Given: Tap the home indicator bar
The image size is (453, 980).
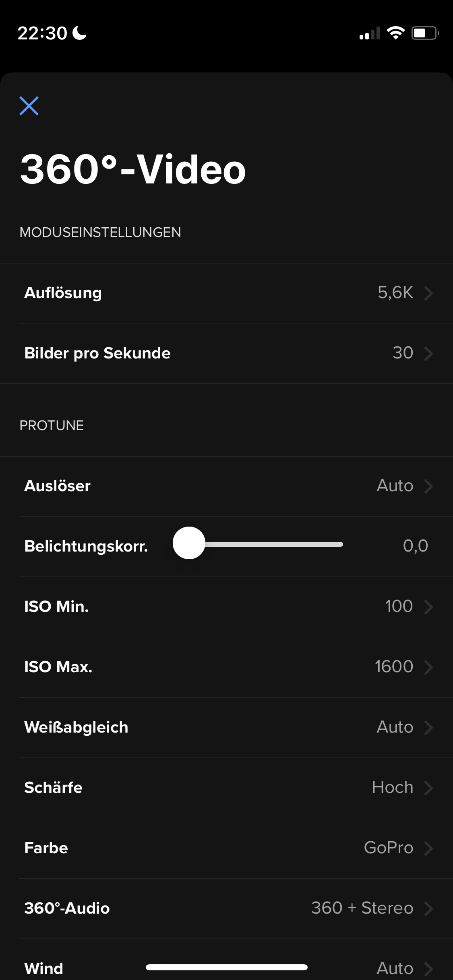Looking at the screenshot, I should [x=227, y=968].
